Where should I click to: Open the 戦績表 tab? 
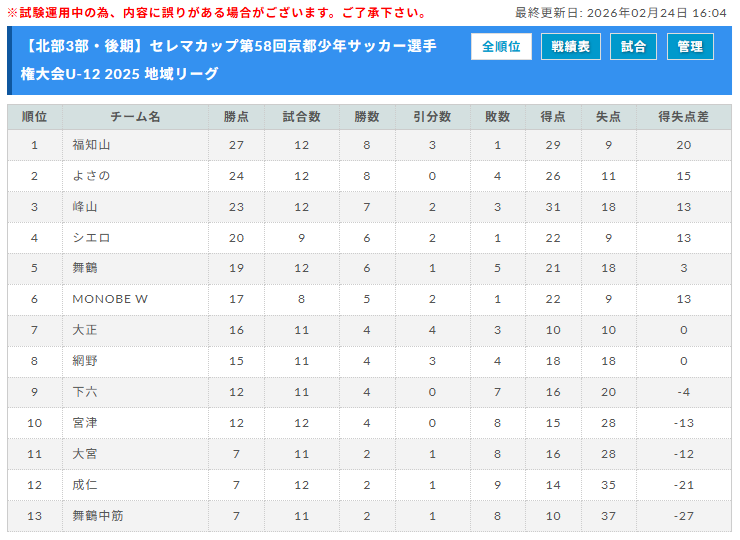[571, 47]
